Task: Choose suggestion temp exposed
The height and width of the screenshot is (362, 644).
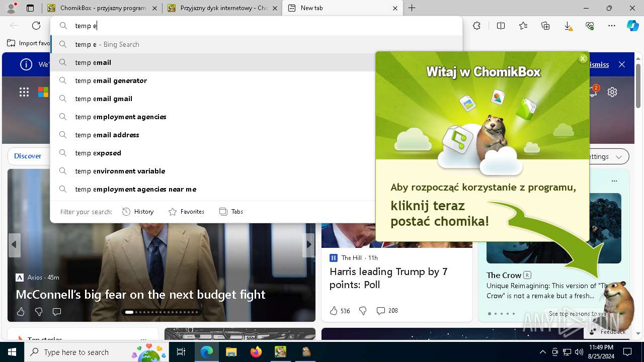Action: pos(213,153)
